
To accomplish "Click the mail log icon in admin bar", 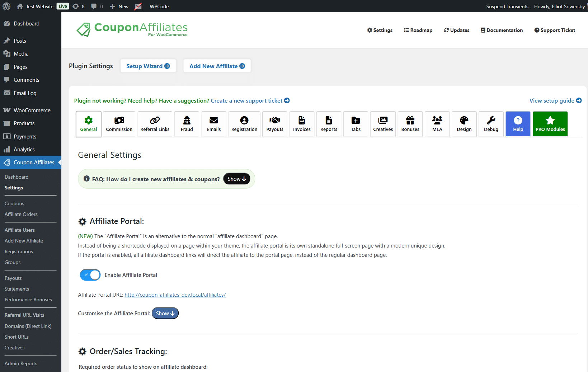I will [x=138, y=6].
